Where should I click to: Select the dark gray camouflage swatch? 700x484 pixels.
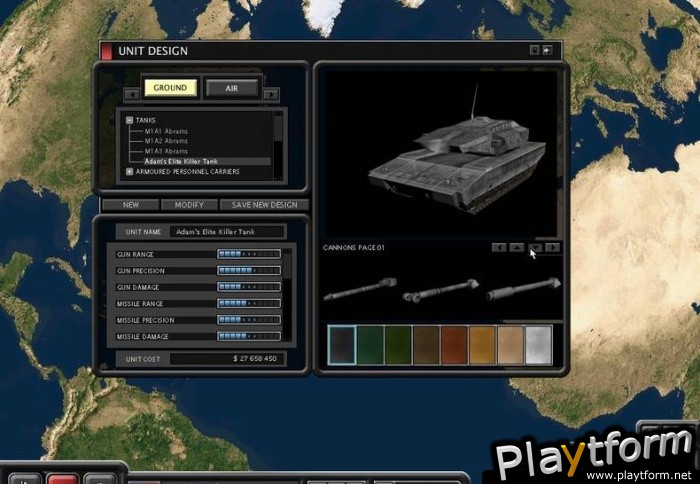342,345
